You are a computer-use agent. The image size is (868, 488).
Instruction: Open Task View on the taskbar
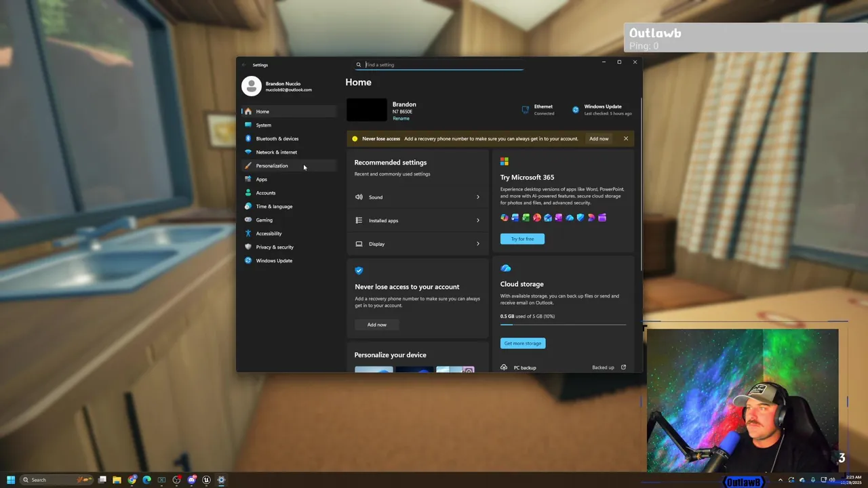pyautogui.click(x=102, y=480)
